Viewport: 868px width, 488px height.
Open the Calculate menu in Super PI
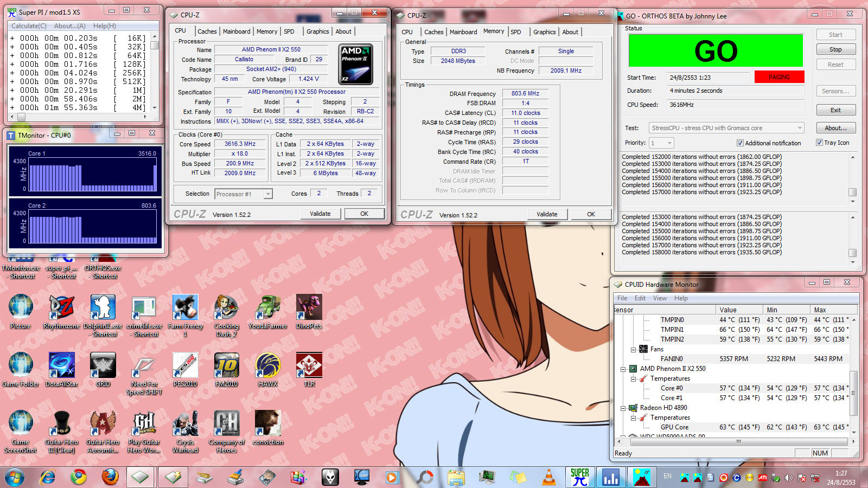(29, 26)
